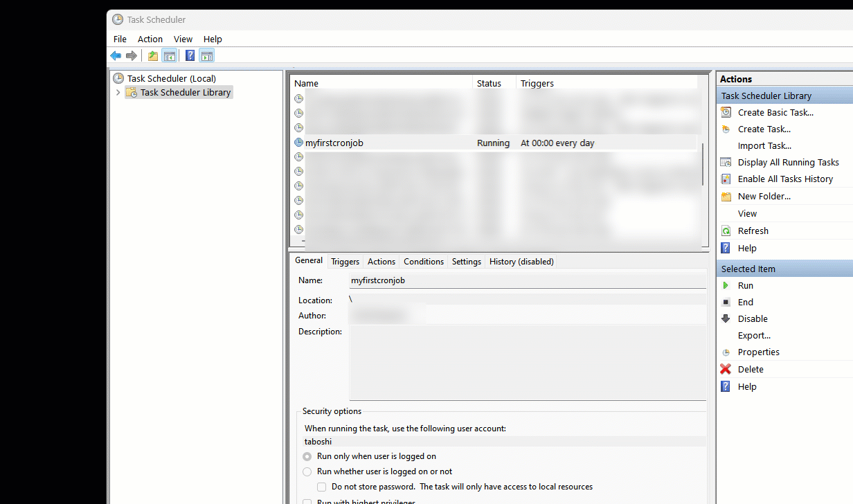Toggle the console tree with the Show/Hide icon
The width and height of the screenshot is (853, 504).
pyautogui.click(x=170, y=55)
